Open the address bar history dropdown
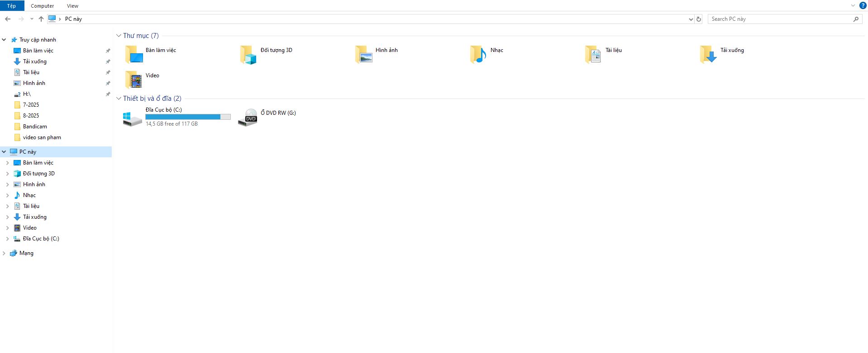The image size is (868, 353). click(691, 19)
